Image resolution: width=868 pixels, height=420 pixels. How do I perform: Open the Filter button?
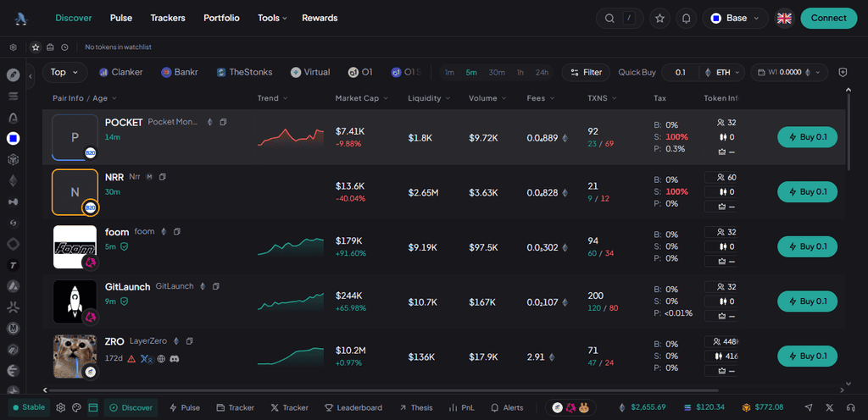[x=586, y=72]
